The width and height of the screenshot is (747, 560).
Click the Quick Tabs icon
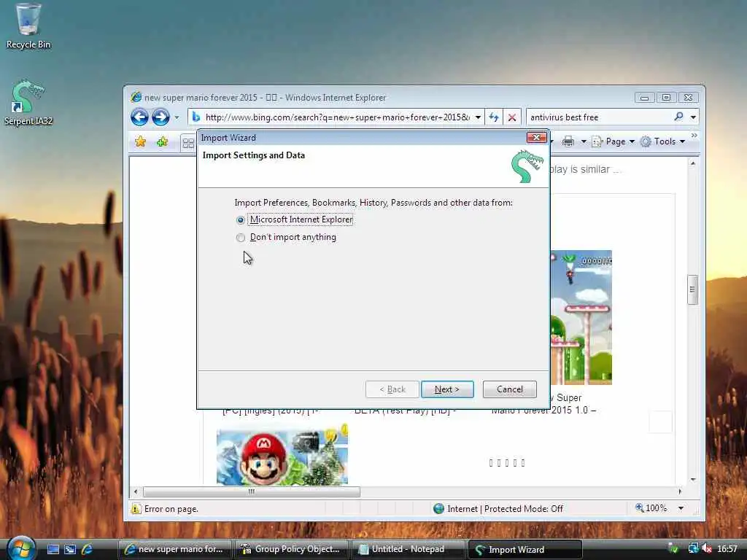tap(188, 143)
